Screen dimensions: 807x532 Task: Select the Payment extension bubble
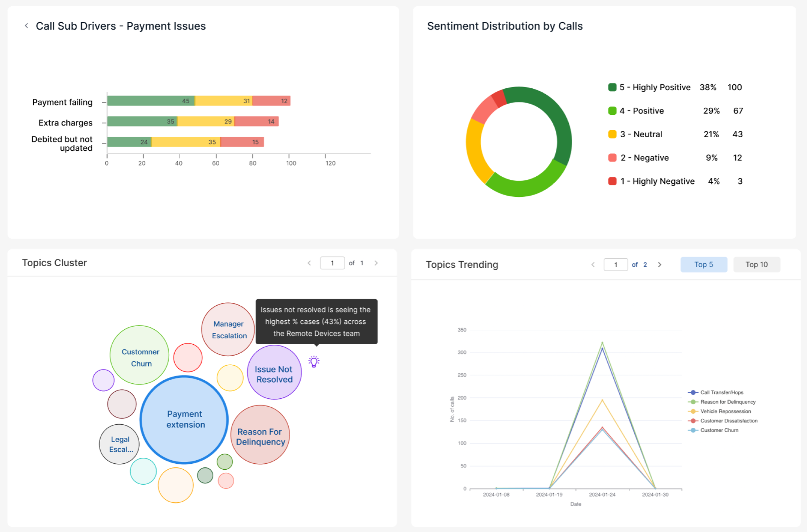(184, 420)
